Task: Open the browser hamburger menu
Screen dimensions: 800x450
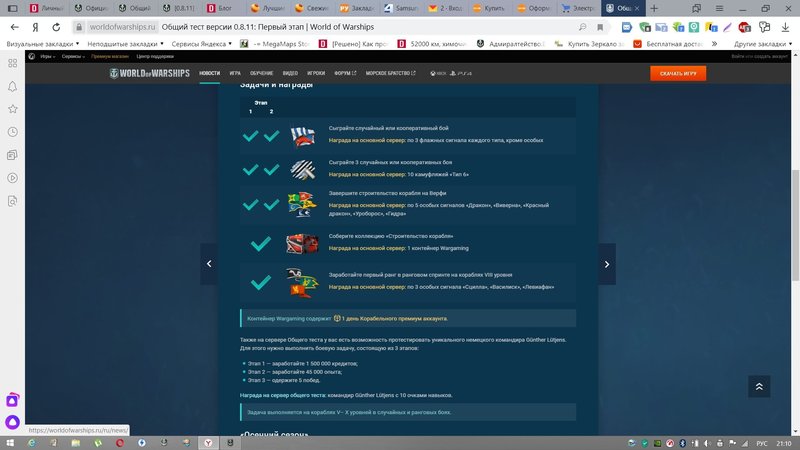Action: [x=719, y=8]
